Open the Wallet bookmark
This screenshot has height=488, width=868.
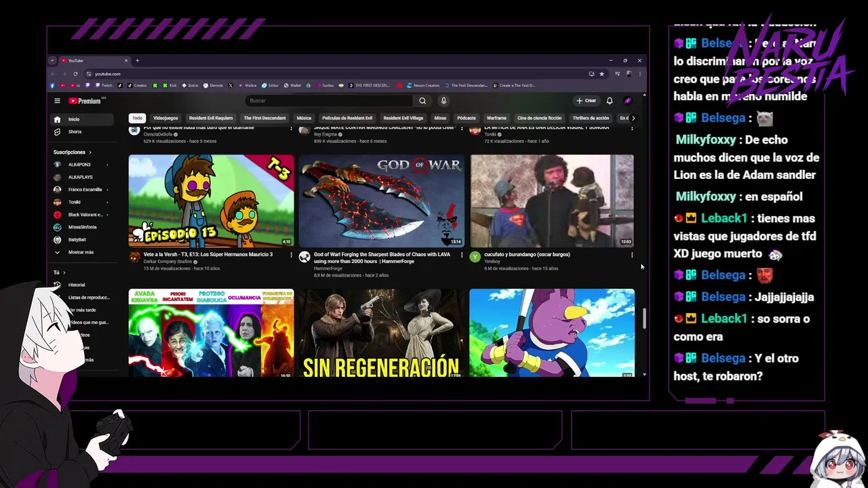point(292,85)
